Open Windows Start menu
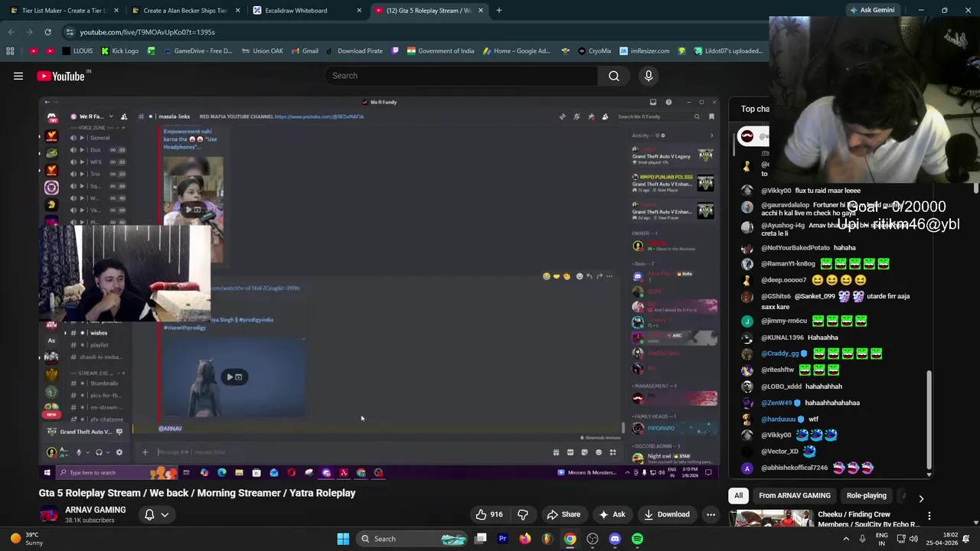The image size is (980, 551). (343, 539)
